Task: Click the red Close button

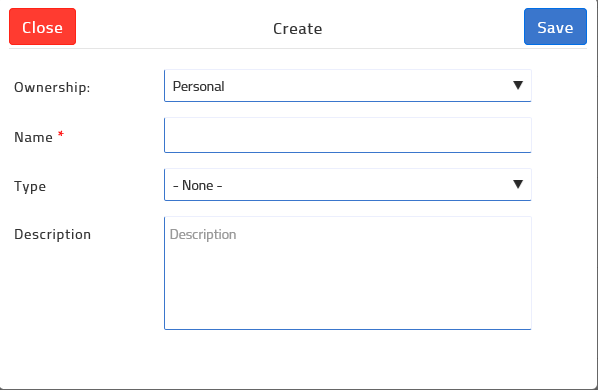Action: pyautogui.click(x=42, y=27)
